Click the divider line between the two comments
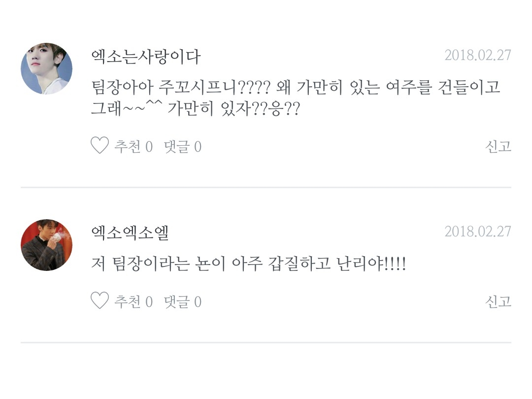 coord(266,187)
